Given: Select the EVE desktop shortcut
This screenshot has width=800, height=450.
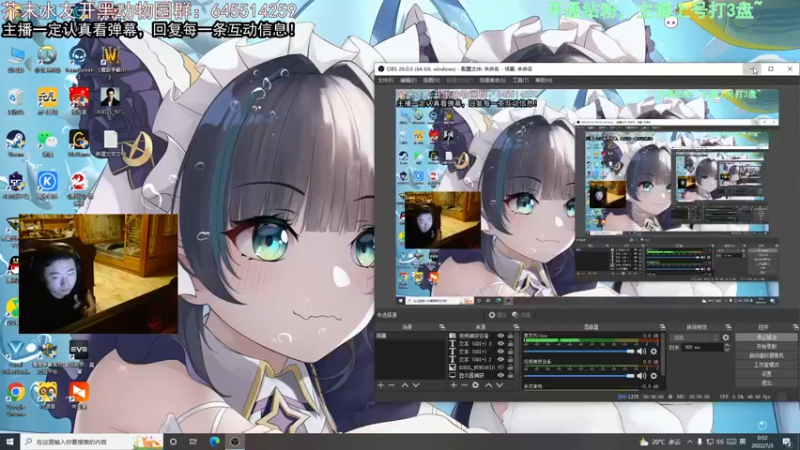Looking at the screenshot, I should 79,355.
